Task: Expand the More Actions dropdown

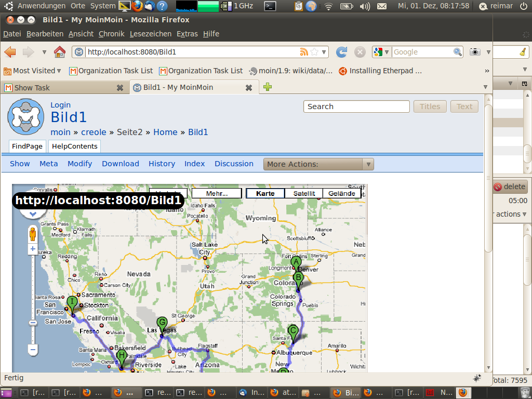Action: click(318, 164)
